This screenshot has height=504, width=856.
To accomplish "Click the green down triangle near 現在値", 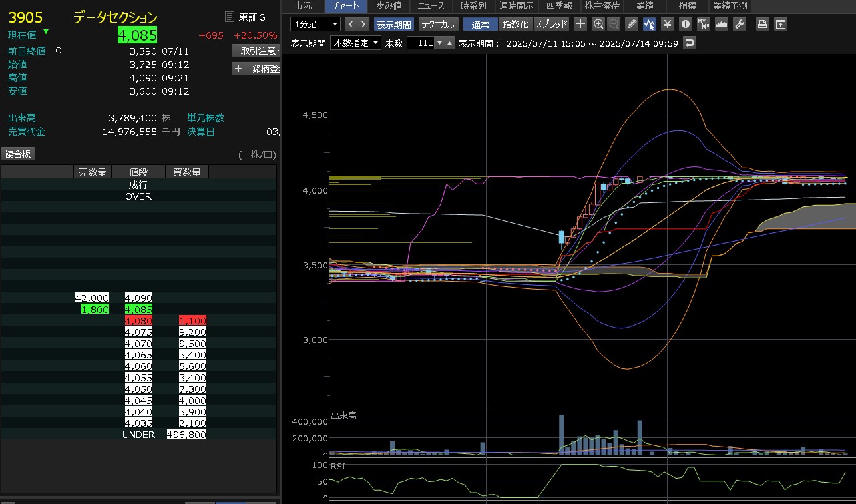I will [45, 31].
